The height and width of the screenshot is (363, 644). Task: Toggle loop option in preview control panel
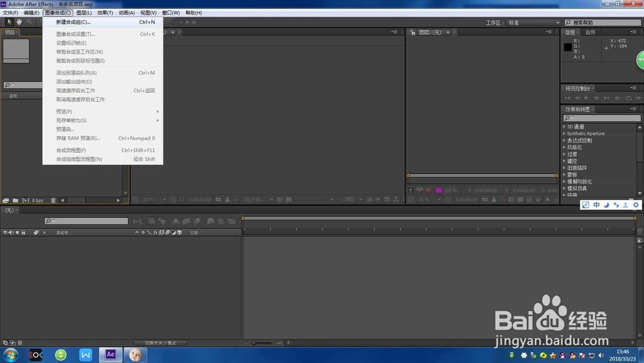click(x=629, y=98)
